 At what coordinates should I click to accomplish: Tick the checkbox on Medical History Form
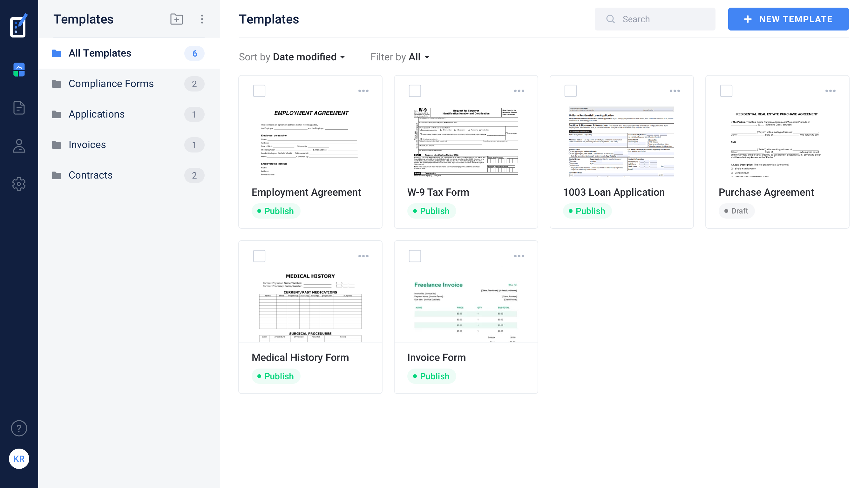pyautogui.click(x=259, y=256)
